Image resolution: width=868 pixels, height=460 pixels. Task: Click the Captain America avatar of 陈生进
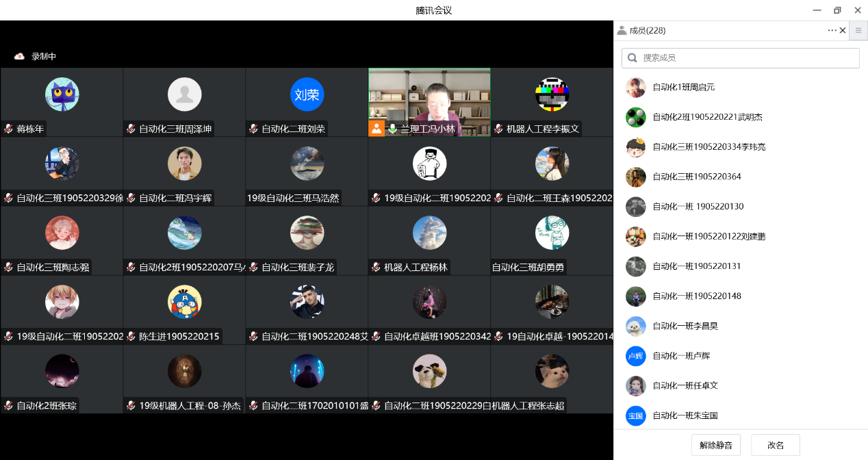(x=184, y=302)
